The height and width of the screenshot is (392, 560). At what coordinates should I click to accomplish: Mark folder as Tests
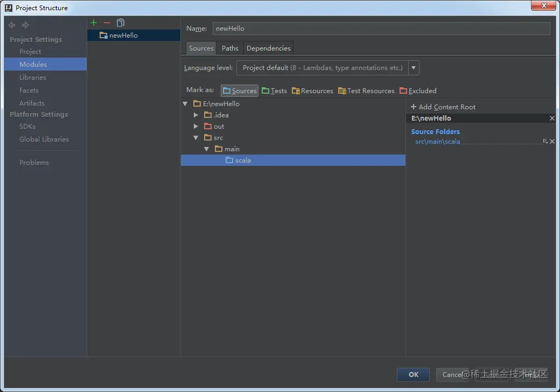click(274, 90)
